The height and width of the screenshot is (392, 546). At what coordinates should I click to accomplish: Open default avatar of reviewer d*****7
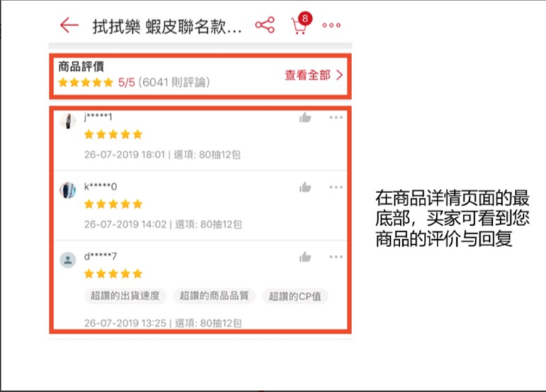point(68,260)
